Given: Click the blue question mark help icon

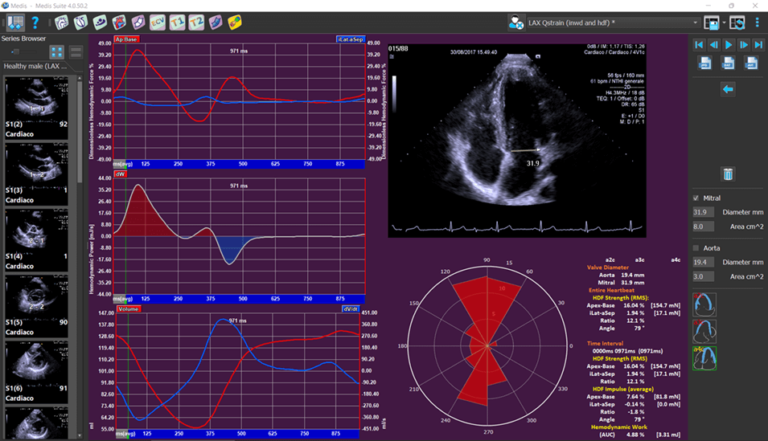Looking at the screenshot, I should pos(37,21).
